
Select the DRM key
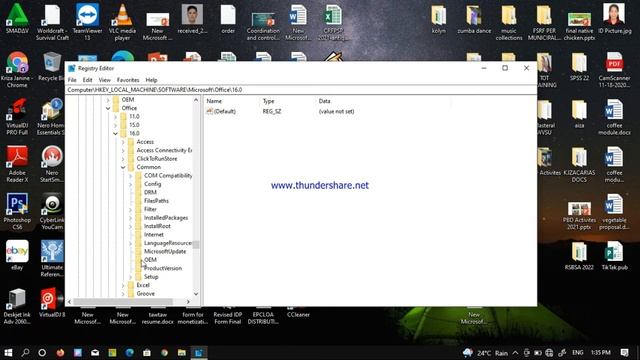pos(150,192)
